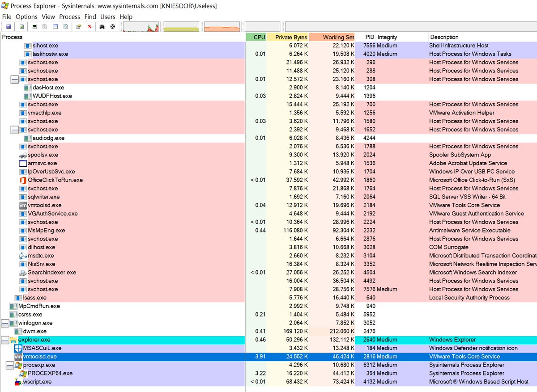Collapse the procexp.exe tree node
The width and height of the screenshot is (537, 392).
point(9,365)
